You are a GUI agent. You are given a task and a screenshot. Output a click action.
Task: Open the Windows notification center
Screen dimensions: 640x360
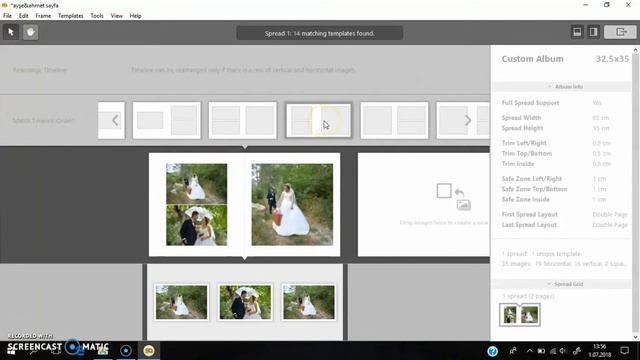(x=624, y=351)
